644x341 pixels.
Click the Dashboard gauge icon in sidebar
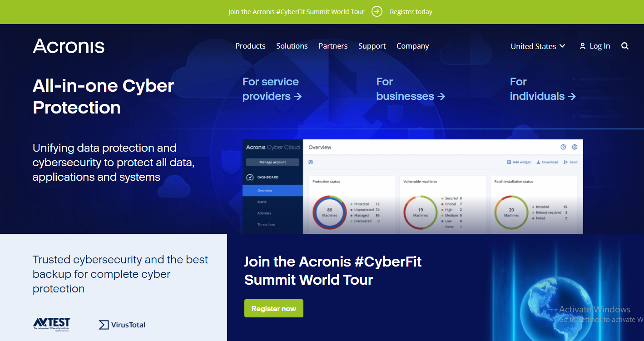pyautogui.click(x=249, y=178)
